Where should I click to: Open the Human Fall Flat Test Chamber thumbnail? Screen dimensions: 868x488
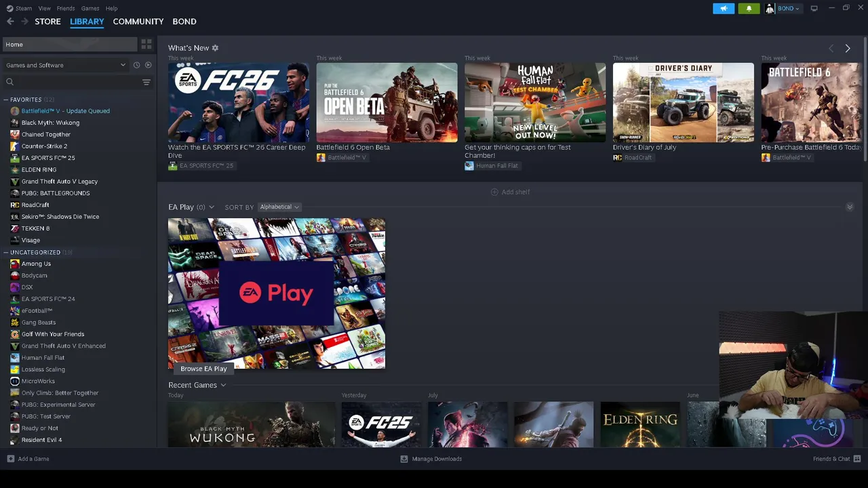(535, 102)
